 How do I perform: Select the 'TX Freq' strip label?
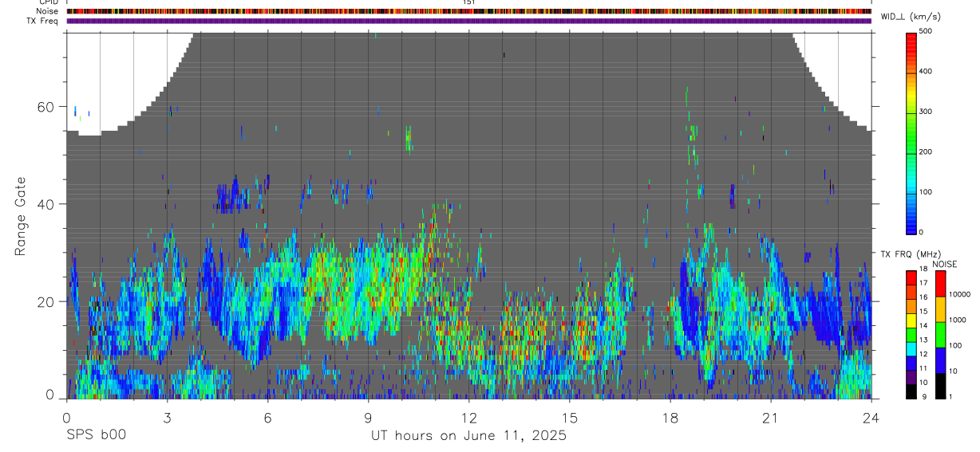tap(43, 21)
